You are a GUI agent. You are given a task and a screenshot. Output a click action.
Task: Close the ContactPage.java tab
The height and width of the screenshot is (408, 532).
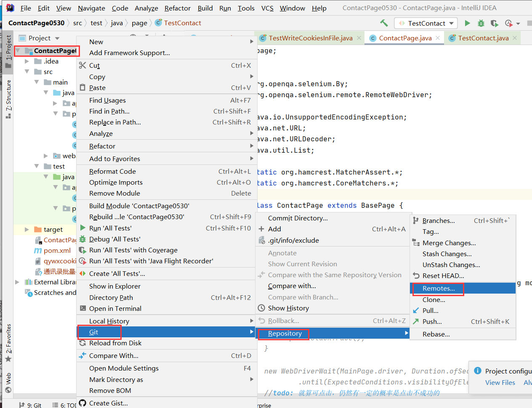[x=438, y=38]
